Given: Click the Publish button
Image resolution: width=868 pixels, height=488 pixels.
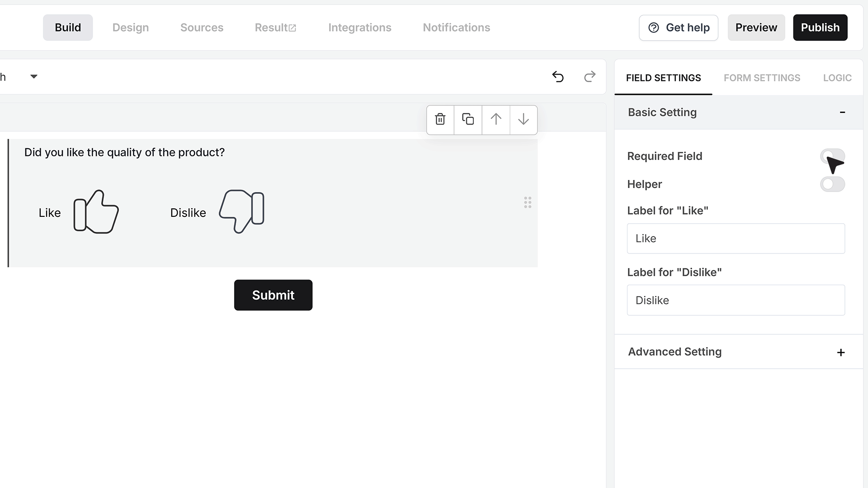Looking at the screenshot, I should click(x=820, y=28).
